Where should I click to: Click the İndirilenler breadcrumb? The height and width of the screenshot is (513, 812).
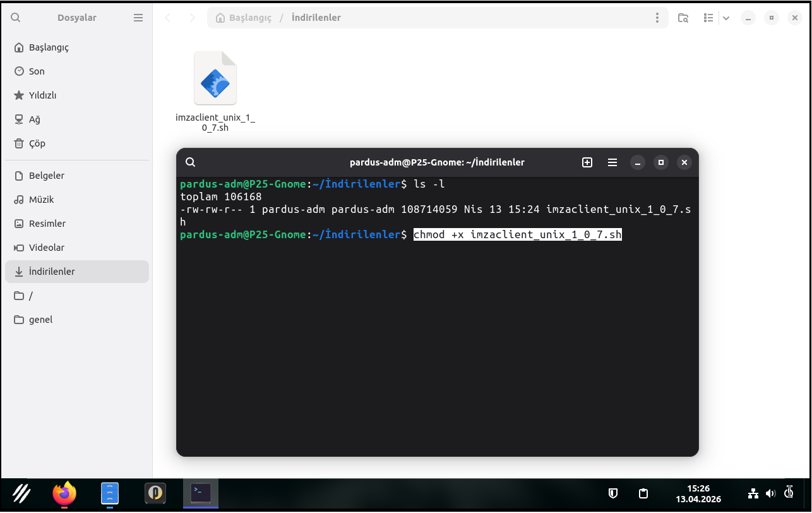(316, 18)
